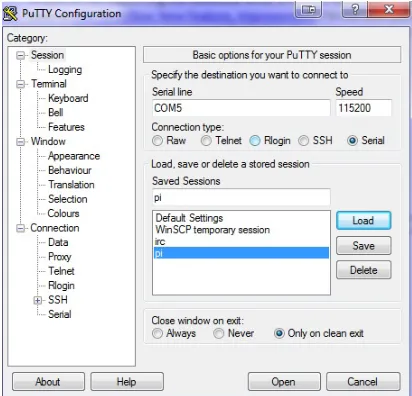The image size is (412, 396).
Task: Click the Serial line field containing COM5
Action: click(x=241, y=108)
